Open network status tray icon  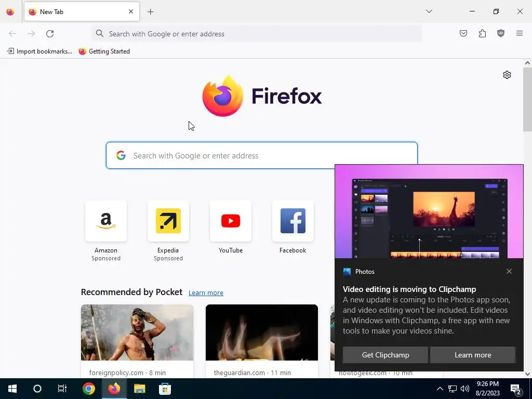pyautogui.click(x=453, y=389)
